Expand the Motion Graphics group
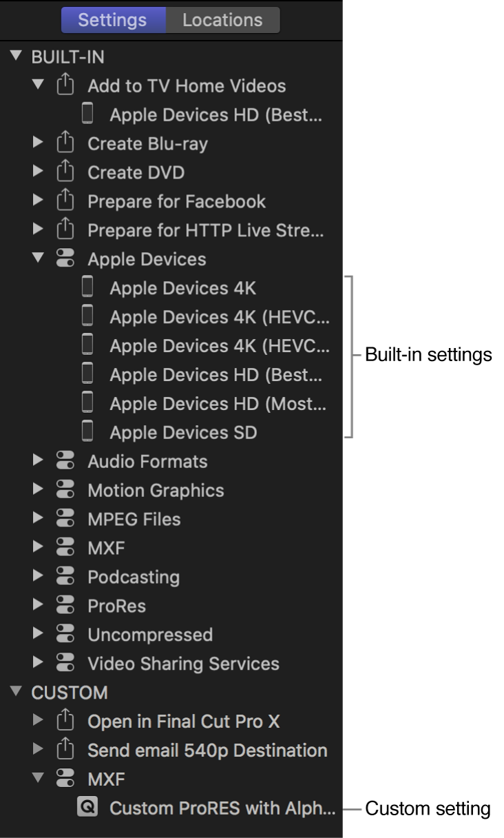This screenshot has width=504, height=838. [x=38, y=491]
